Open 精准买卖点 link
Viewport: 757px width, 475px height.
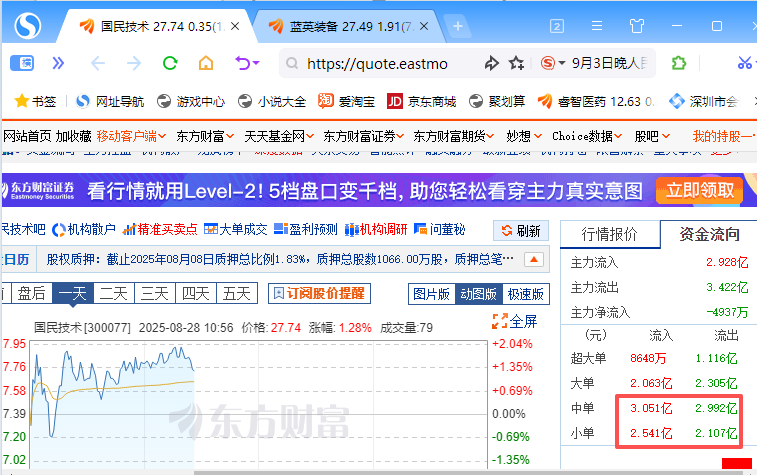pos(160,229)
